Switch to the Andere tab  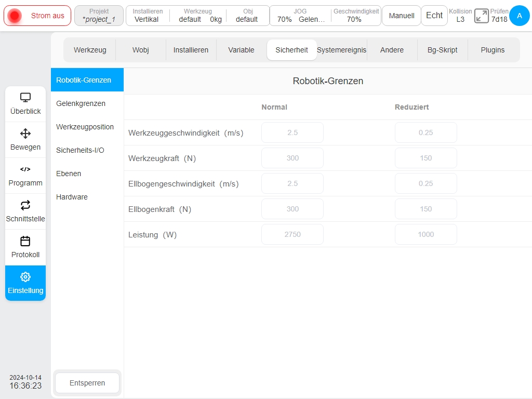[x=392, y=50]
